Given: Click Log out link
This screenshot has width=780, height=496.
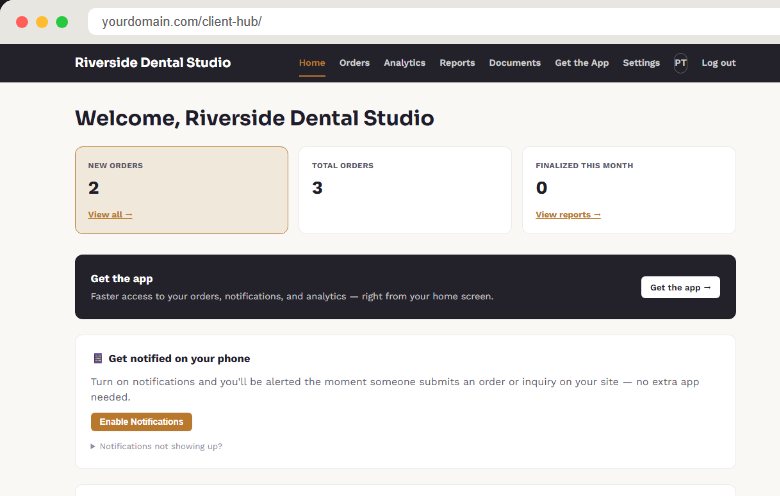Looking at the screenshot, I should (718, 63).
